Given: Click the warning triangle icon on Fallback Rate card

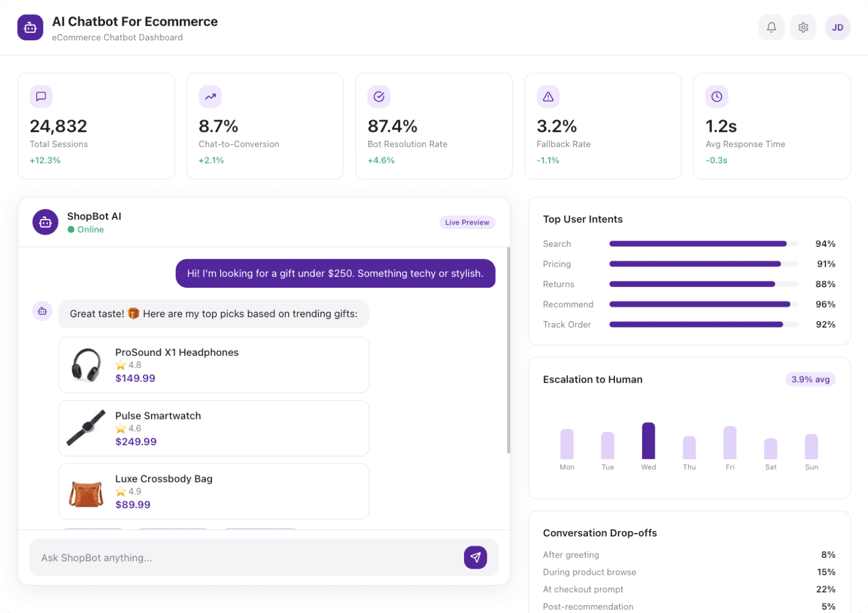Looking at the screenshot, I should (547, 96).
